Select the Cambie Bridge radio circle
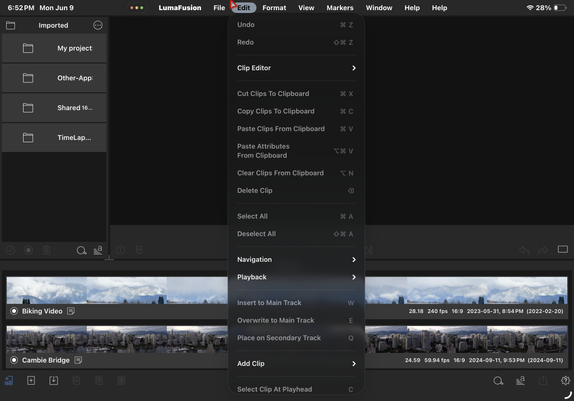 pyautogui.click(x=14, y=360)
